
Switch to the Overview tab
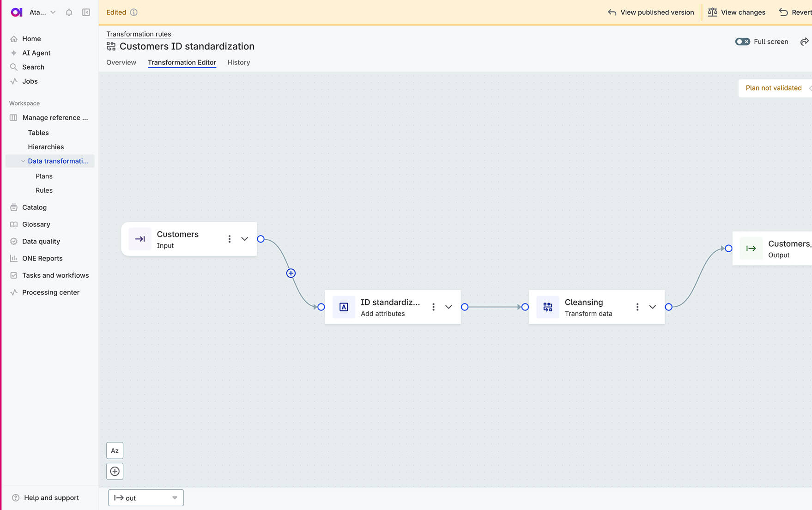click(121, 62)
